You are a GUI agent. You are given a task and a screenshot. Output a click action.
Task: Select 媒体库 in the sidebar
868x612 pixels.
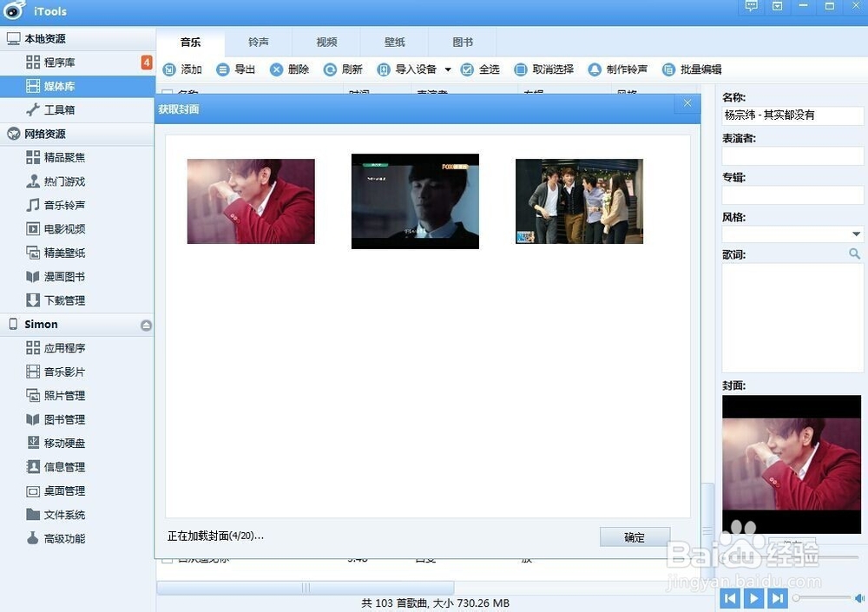[77, 87]
